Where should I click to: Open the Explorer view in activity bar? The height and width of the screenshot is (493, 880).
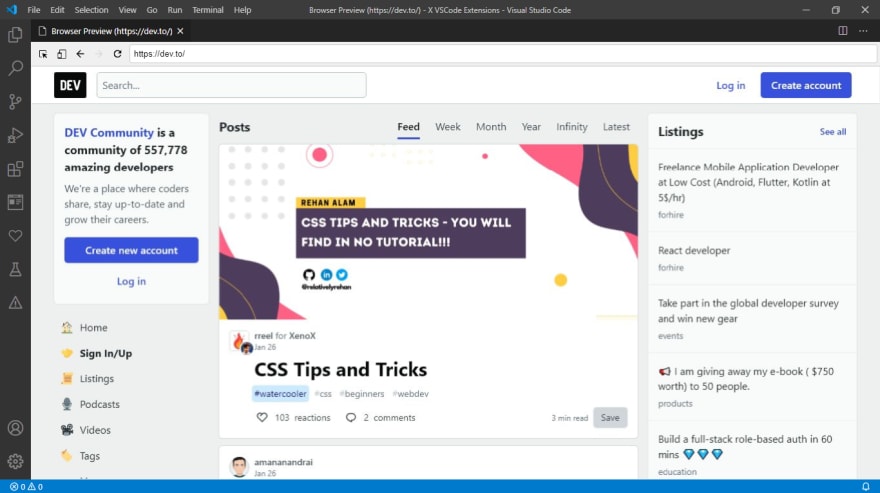15,35
